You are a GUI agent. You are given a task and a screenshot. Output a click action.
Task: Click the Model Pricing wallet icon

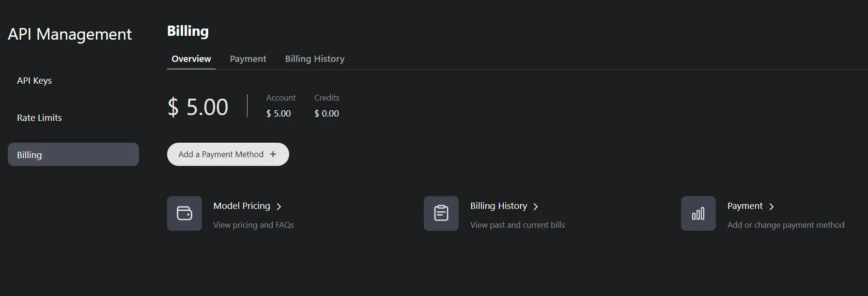[184, 213]
